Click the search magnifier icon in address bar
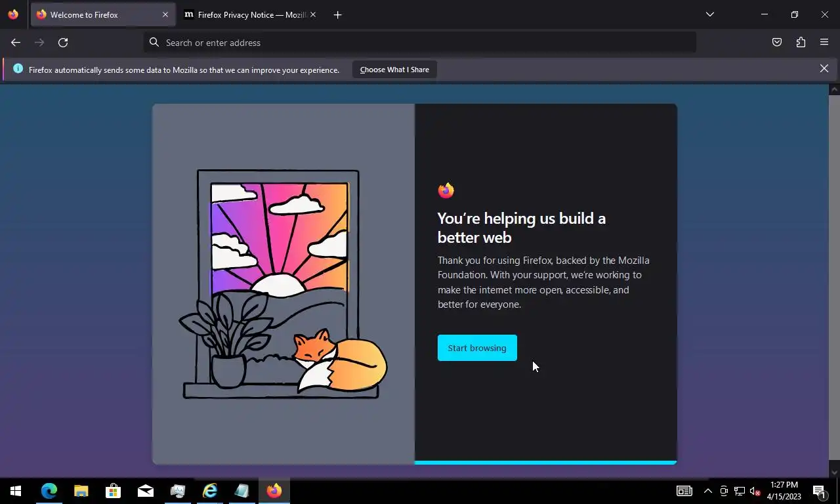The image size is (840, 504). (x=154, y=43)
